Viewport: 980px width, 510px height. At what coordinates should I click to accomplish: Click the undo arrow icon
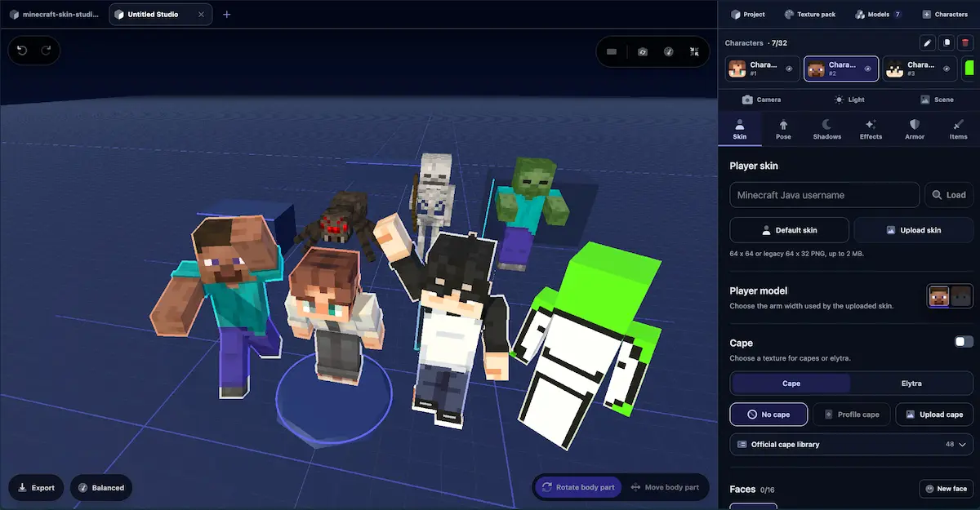coord(22,51)
